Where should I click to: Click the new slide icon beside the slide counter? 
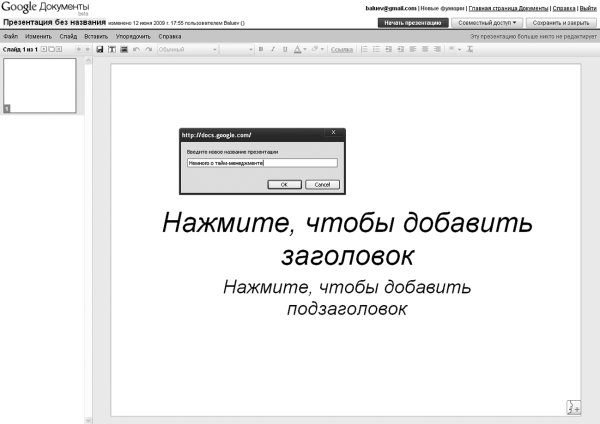44,49
